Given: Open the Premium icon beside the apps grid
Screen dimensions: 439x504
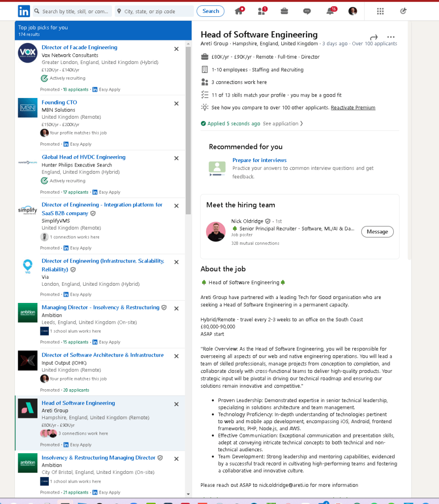Looking at the screenshot, I should tap(404, 11).
